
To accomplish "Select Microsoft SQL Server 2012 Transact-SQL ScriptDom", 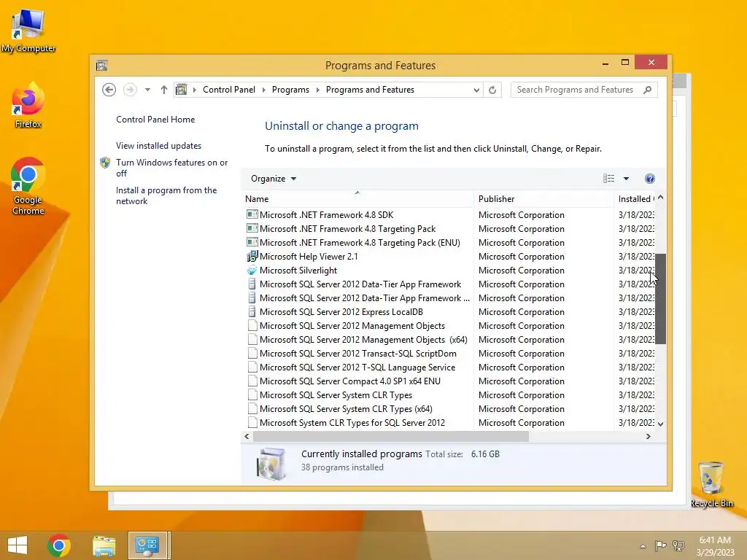I will pyautogui.click(x=449, y=354).
